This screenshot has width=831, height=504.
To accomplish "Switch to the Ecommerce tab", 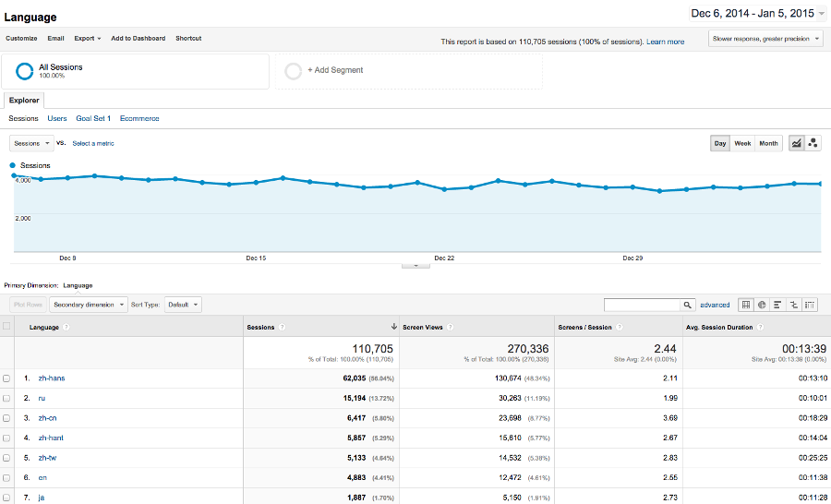I will 139,118.
